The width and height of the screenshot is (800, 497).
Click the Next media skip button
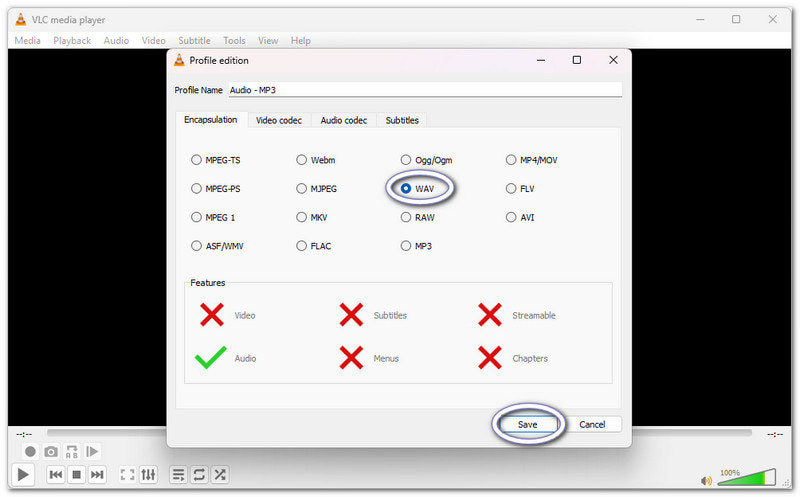[97, 475]
